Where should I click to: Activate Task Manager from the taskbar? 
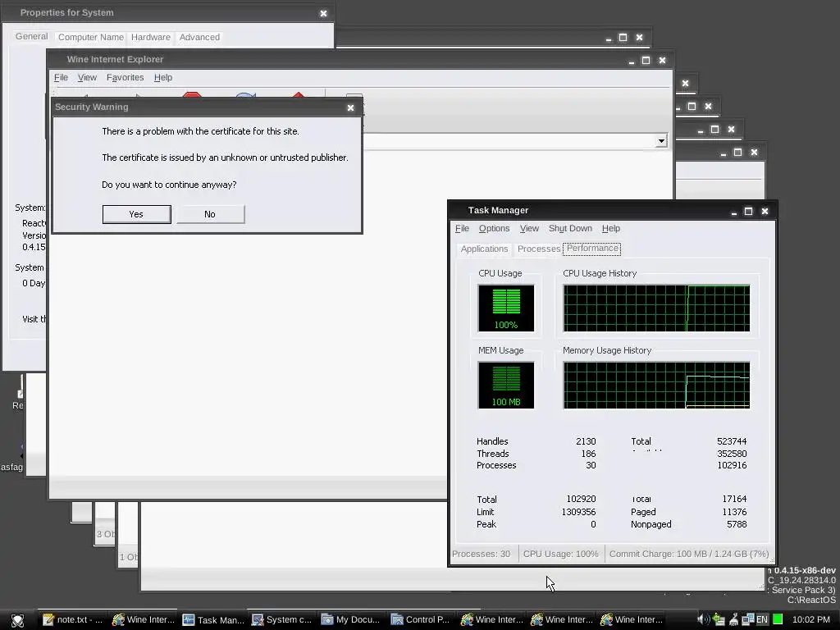coord(213,620)
